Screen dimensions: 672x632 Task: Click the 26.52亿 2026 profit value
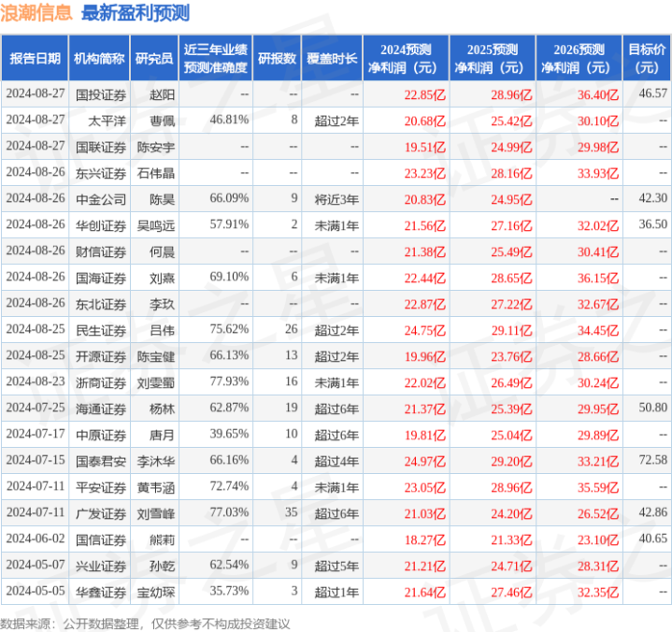tap(598, 513)
